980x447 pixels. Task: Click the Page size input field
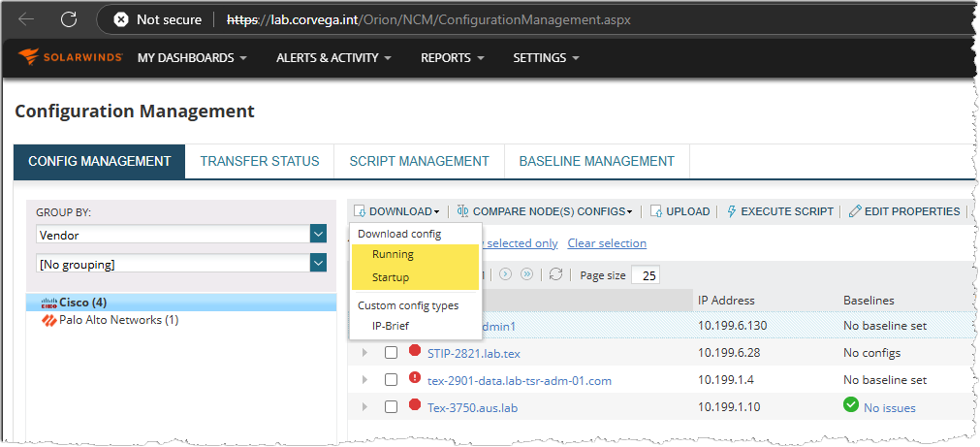pyautogui.click(x=646, y=275)
